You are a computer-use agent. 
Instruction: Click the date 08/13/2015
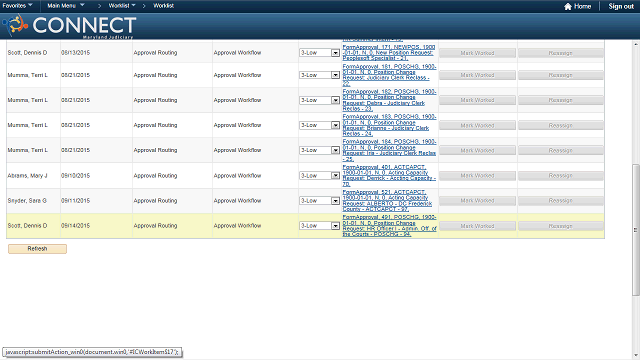76,53
